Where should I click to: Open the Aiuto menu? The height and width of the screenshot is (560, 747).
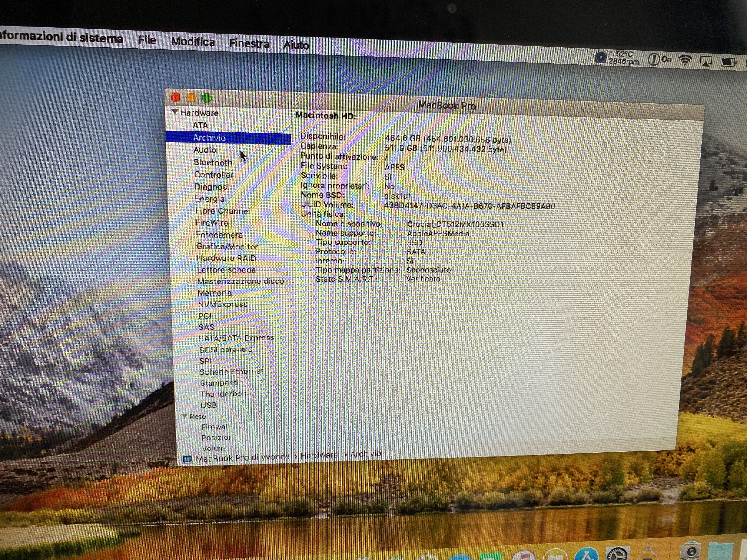[296, 45]
